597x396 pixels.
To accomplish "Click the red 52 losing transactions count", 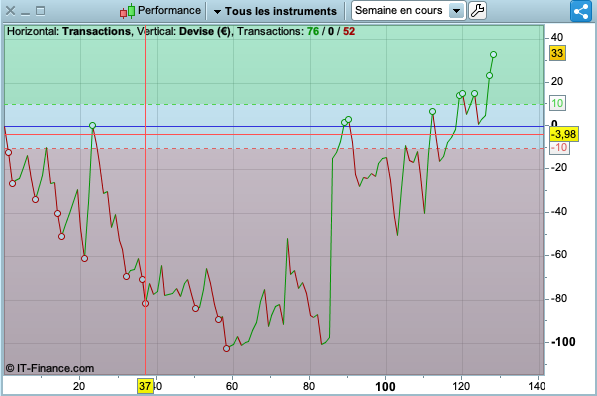I will coord(349,31).
